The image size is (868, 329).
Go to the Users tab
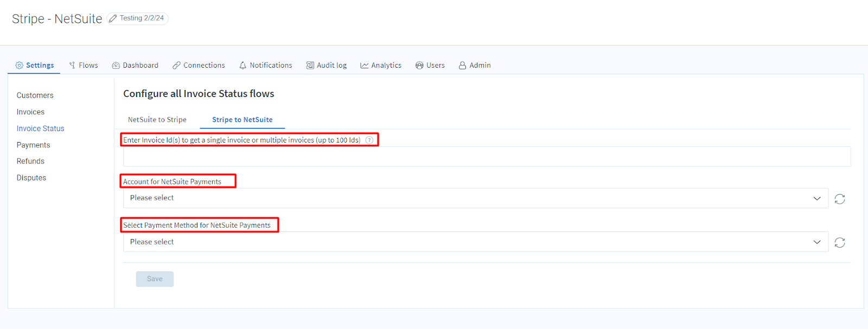pyautogui.click(x=430, y=65)
